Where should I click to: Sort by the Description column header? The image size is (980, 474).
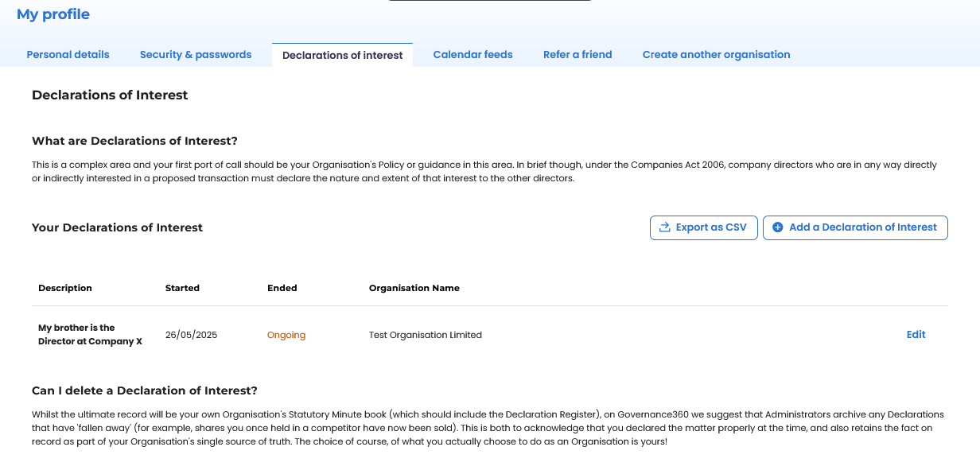[x=64, y=288]
